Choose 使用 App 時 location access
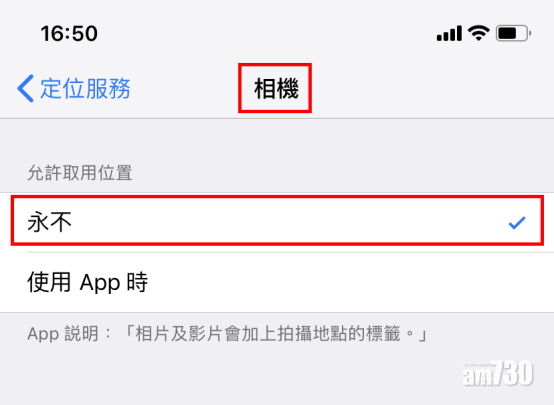The image size is (554, 405). point(277,282)
